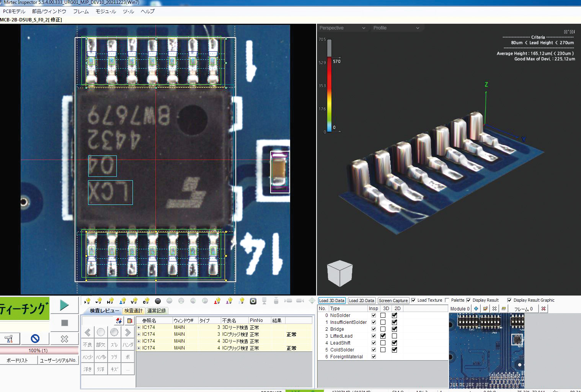Click the black circle light-off icon

[158, 301]
